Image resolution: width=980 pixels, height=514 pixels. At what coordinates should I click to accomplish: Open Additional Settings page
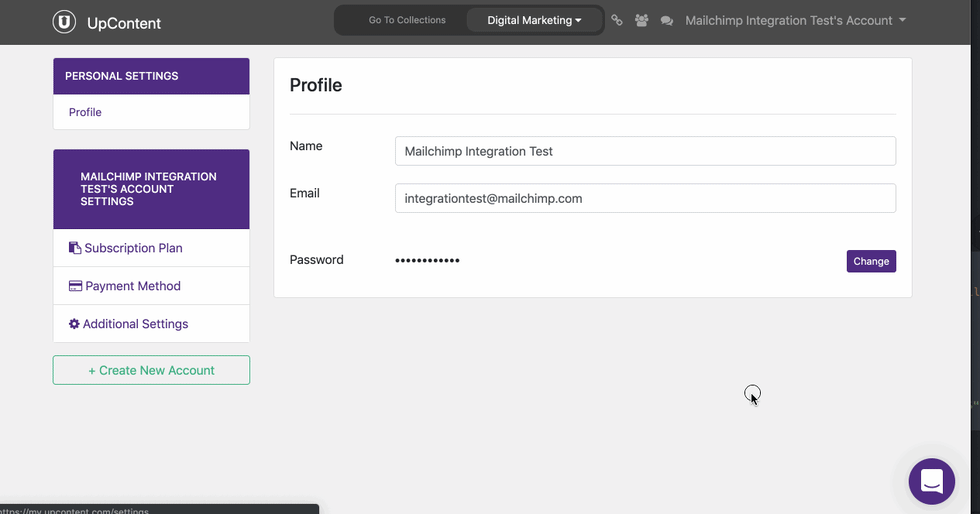click(151, 324)
